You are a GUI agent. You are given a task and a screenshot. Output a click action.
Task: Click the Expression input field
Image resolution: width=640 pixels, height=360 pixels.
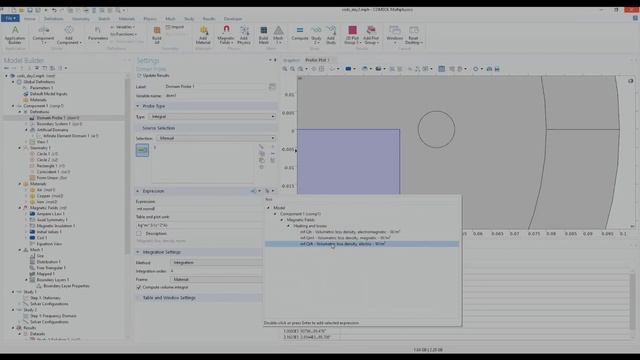tap(199, 209)
